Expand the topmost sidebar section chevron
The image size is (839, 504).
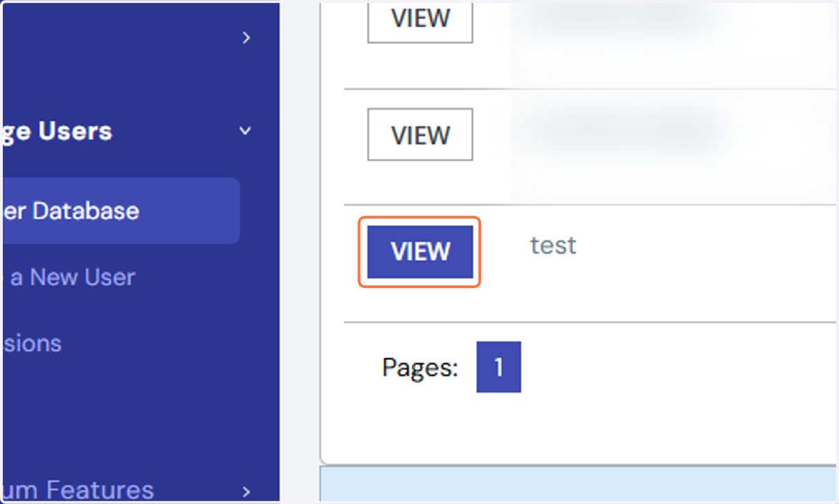coord(245,38)
